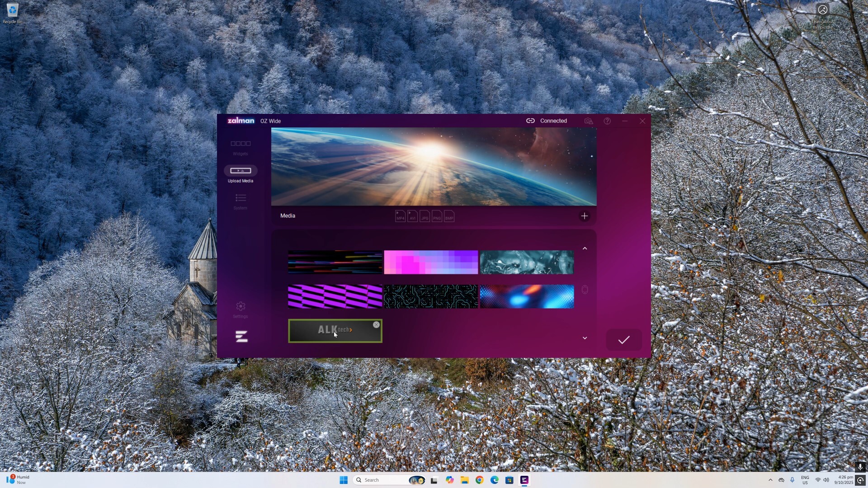Select the Upload Media sidebar icon

coord(241,171)
